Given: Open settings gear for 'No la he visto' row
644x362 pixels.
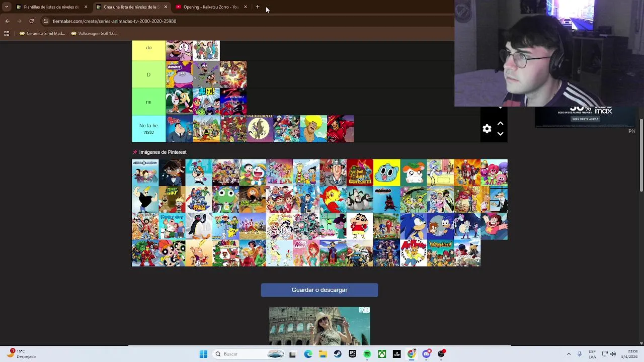Looking at the screenshot, I should coord(487,129).
